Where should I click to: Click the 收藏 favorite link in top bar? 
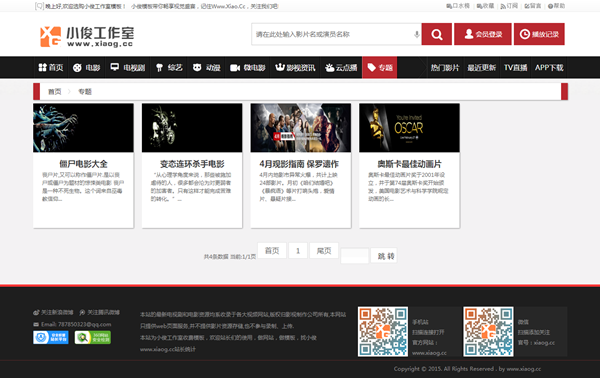click(485, 6)
